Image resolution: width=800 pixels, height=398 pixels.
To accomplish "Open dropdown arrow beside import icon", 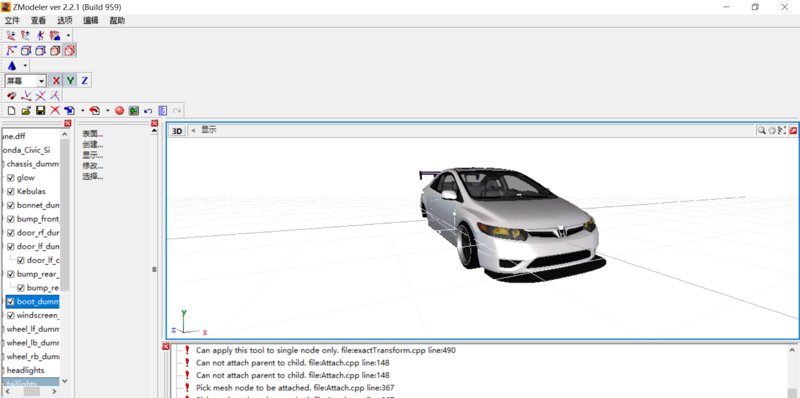I will coord(82,110).
